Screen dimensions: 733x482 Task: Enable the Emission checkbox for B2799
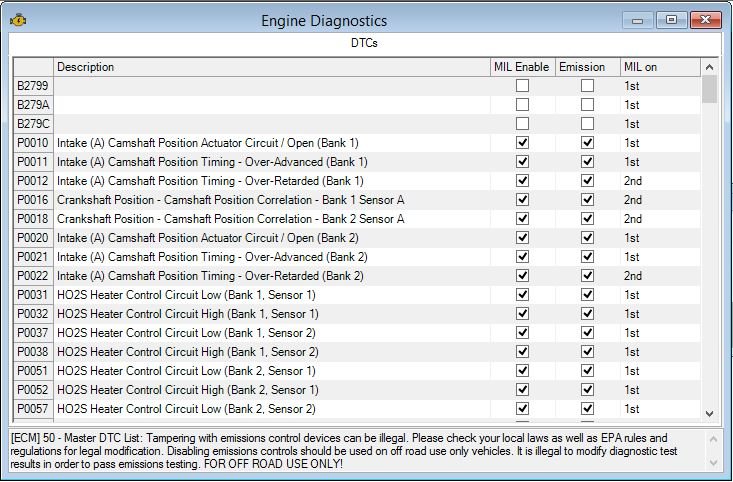(x=587, y=86)
